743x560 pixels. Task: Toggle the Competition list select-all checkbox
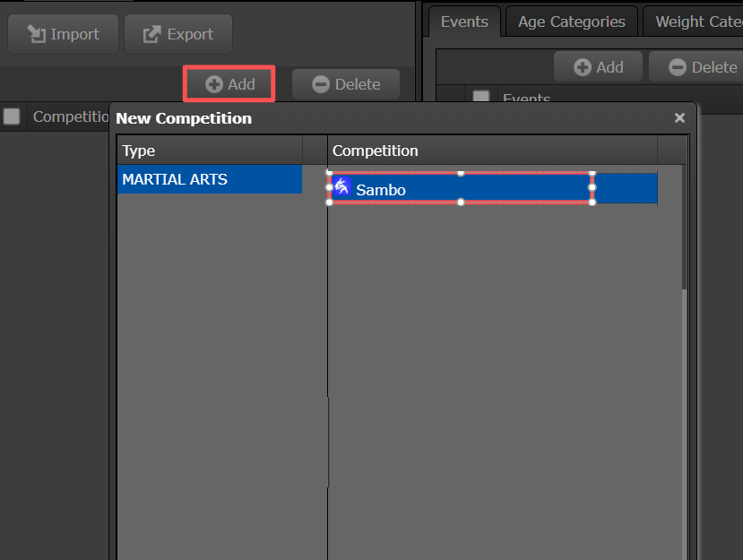tap(12, 116)
